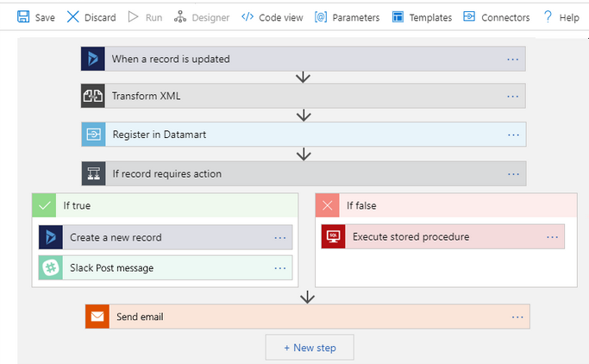Expand the Execute stored procedure action
This screenshot has width=589, height=364.
443,236
